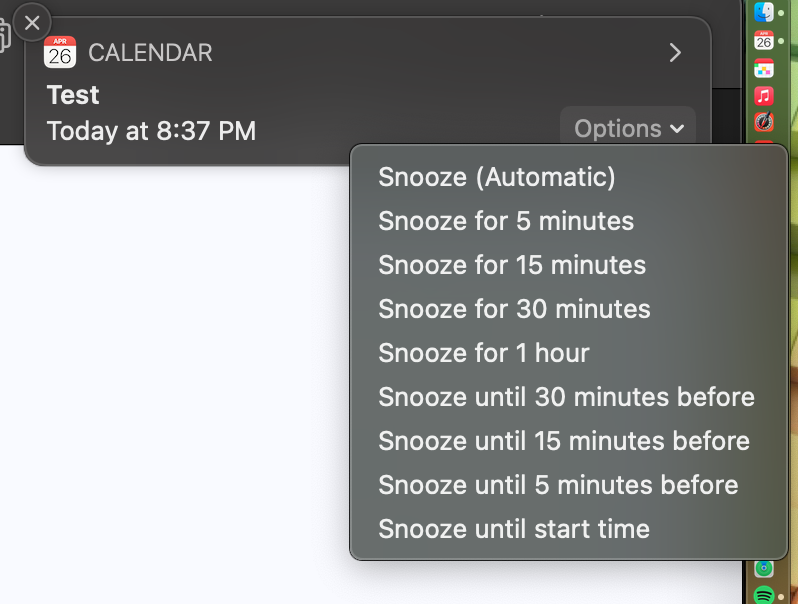This screenshot has width=798, height=604.
Task: Collapse the Options dropdown button
Action: [x=628, y=129]
